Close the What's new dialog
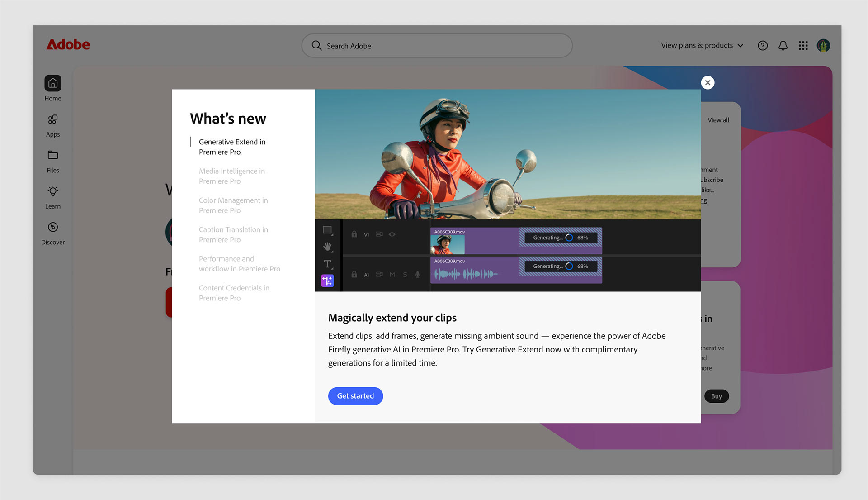868x500 pixels. [x=708, y=83]
